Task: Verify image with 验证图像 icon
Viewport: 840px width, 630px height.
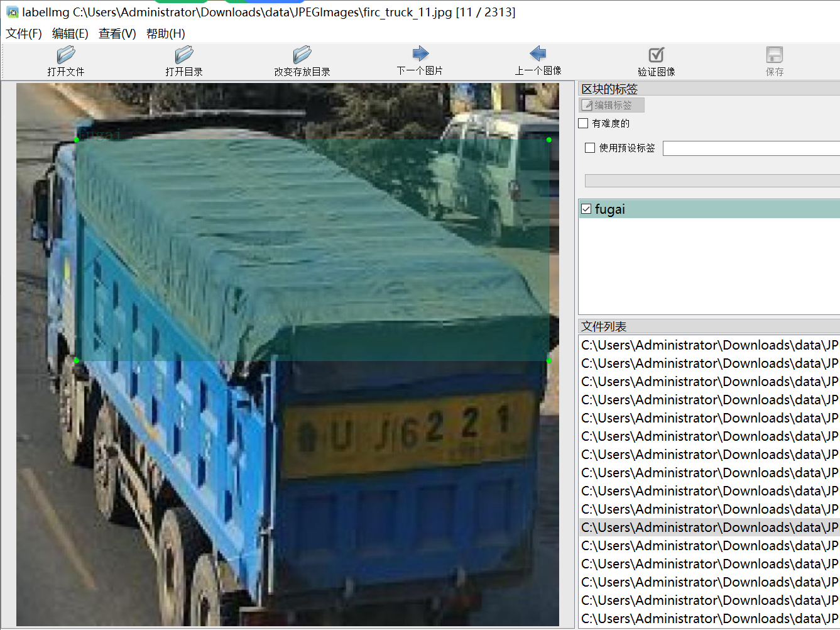Action: pos(657,55)
